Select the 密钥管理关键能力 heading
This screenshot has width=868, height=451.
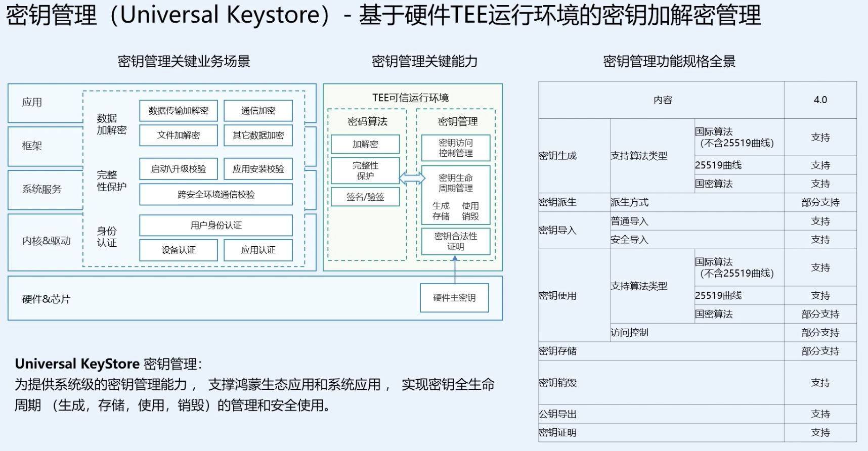click(x=424, y=62)
